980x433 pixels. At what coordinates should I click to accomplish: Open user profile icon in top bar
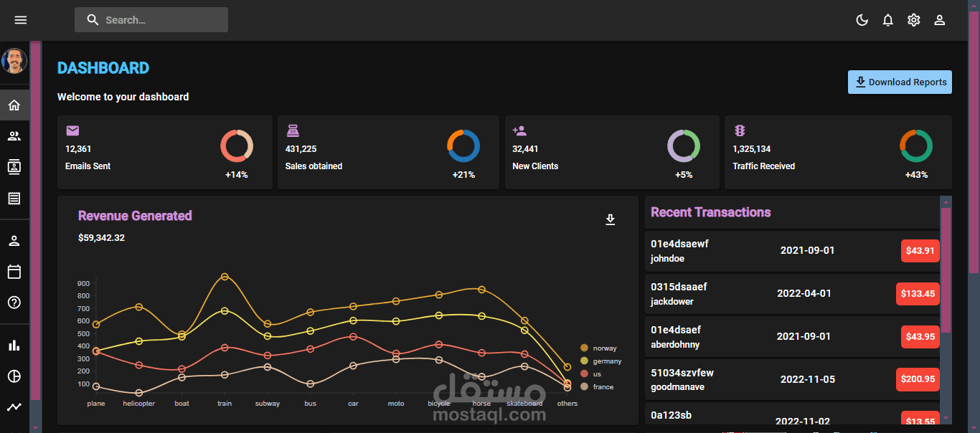[x=939, y=20]
